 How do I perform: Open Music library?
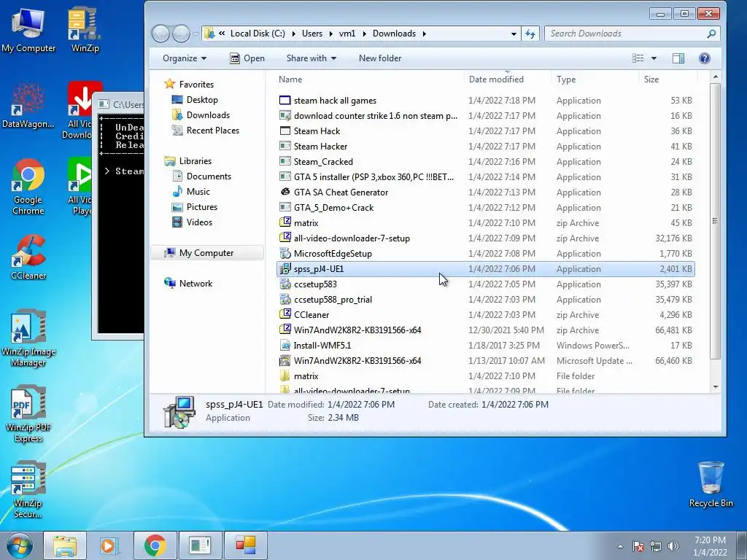(x=191, y=192)
